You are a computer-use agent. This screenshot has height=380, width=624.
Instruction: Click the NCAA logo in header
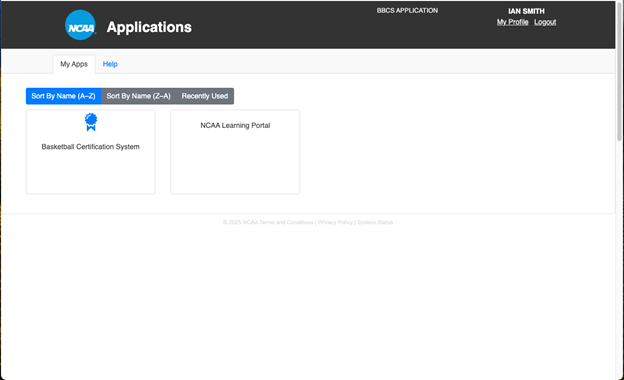point(80,25)
